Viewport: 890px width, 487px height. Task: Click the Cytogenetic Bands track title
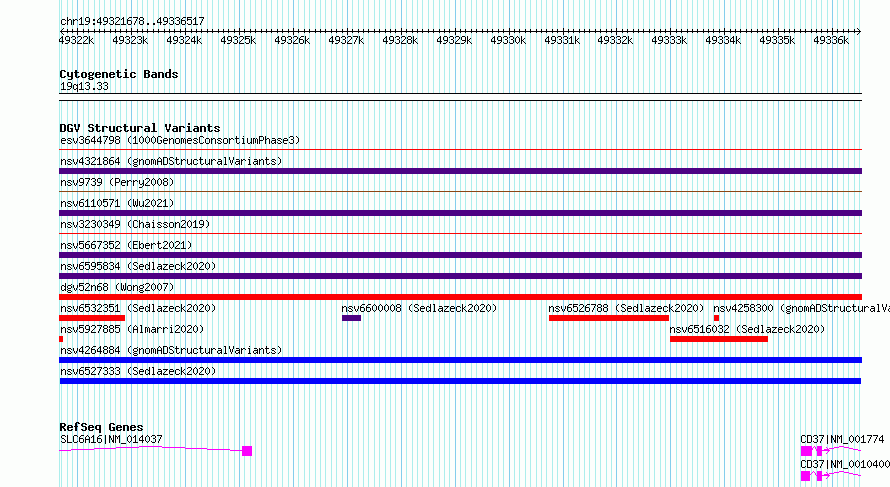pos(119,74)
